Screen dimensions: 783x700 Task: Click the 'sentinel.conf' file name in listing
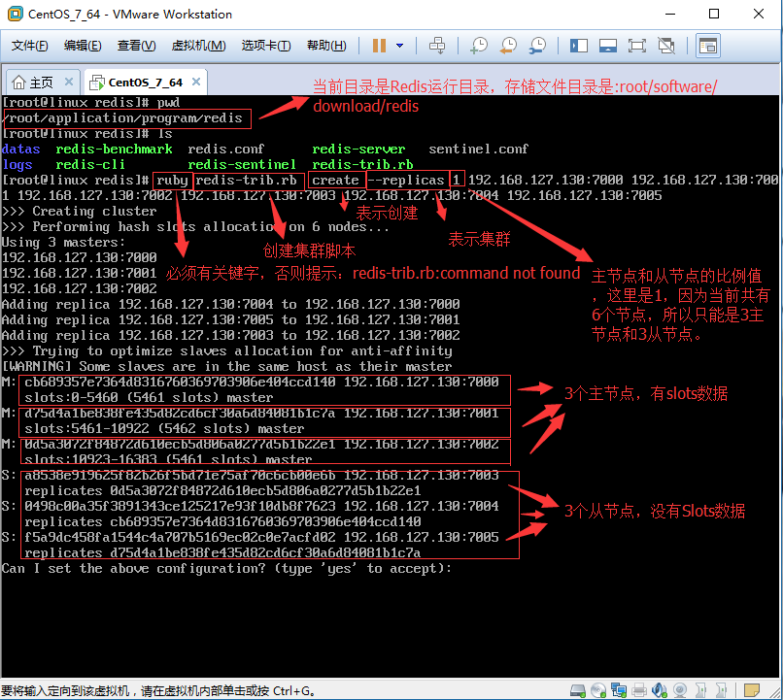(478, 149)
